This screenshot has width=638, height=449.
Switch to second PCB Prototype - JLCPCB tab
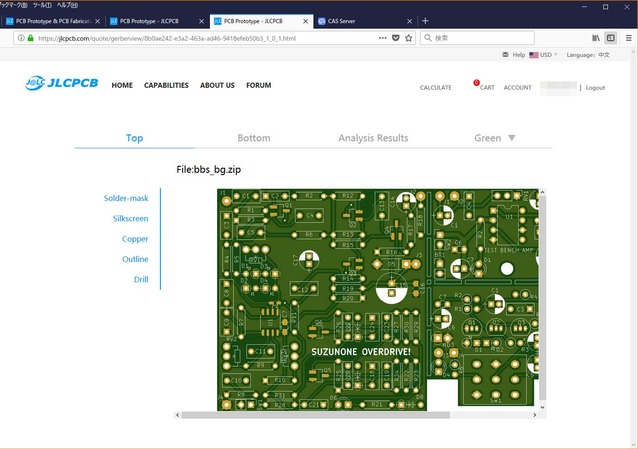[157, 21]
